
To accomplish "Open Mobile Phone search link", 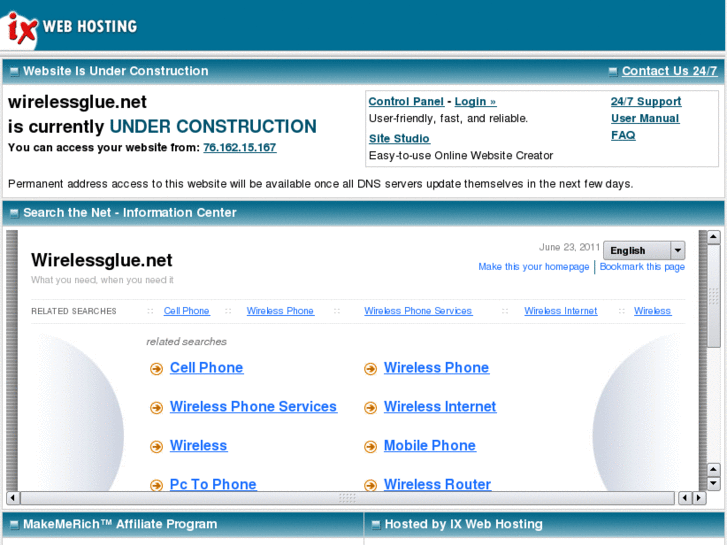I will [430, 446].
